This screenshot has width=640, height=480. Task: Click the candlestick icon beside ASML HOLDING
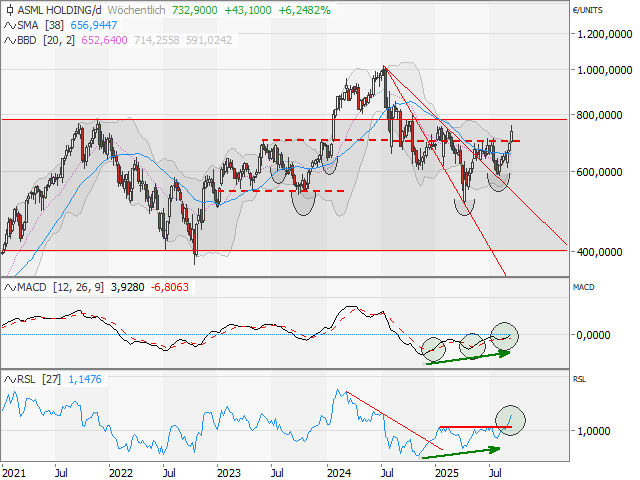point(10,10)
